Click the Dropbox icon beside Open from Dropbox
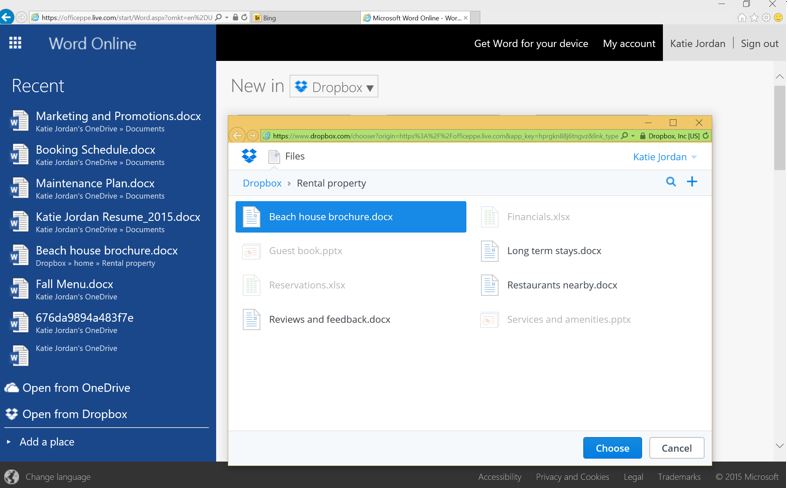 coord(12,414)
